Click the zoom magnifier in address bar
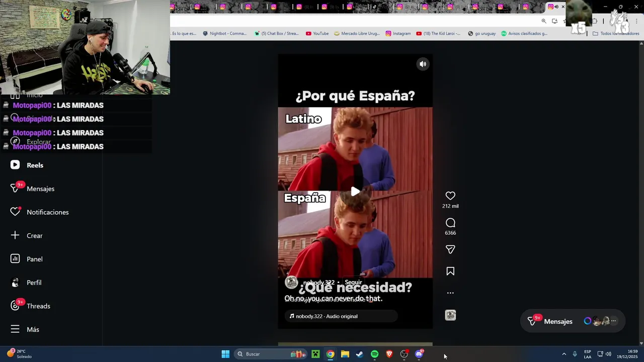644x362 pixels. [544, 21]
